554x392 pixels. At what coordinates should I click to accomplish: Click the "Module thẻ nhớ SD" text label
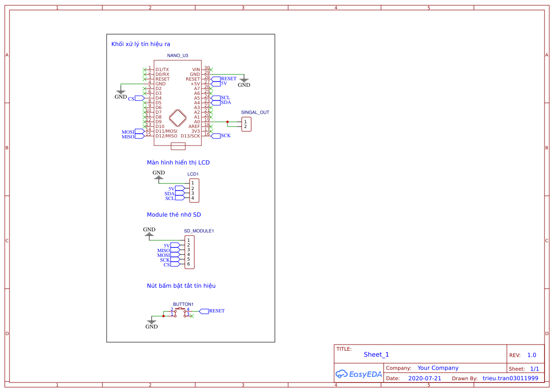click(174, 215)
